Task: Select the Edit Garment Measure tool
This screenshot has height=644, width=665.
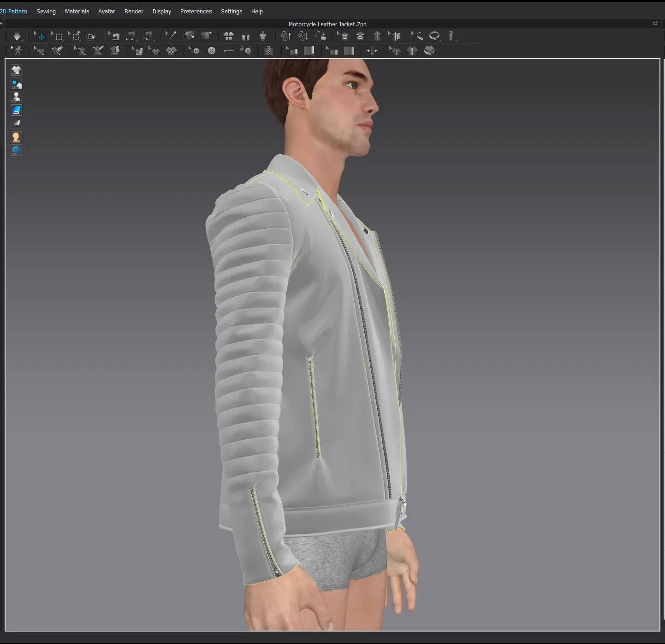Action: pos(395,51)
